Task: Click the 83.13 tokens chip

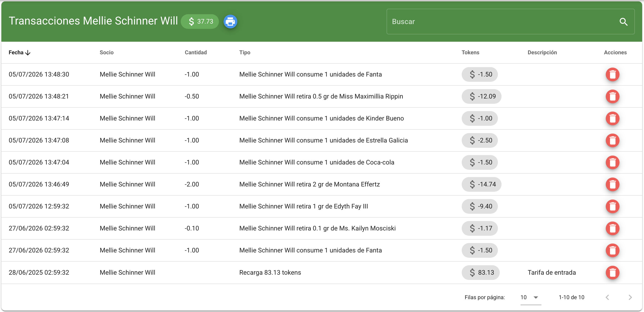Action: coord(480,273)
